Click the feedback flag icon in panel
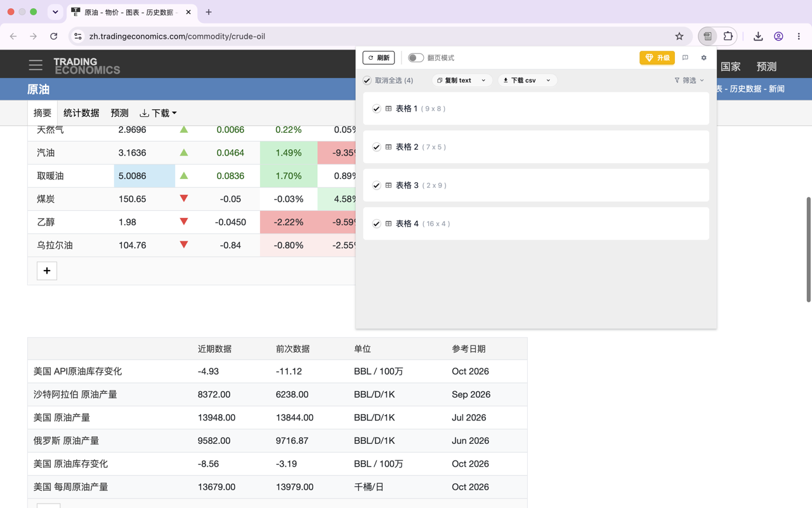The width and height of the screenshot is (812, 508). 685,58
